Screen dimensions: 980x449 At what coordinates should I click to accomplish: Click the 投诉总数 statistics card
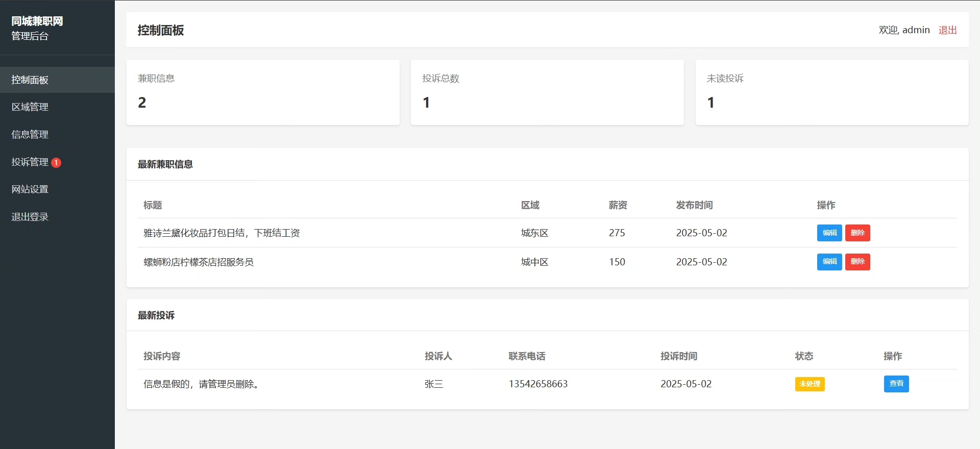tap(547, 92)
